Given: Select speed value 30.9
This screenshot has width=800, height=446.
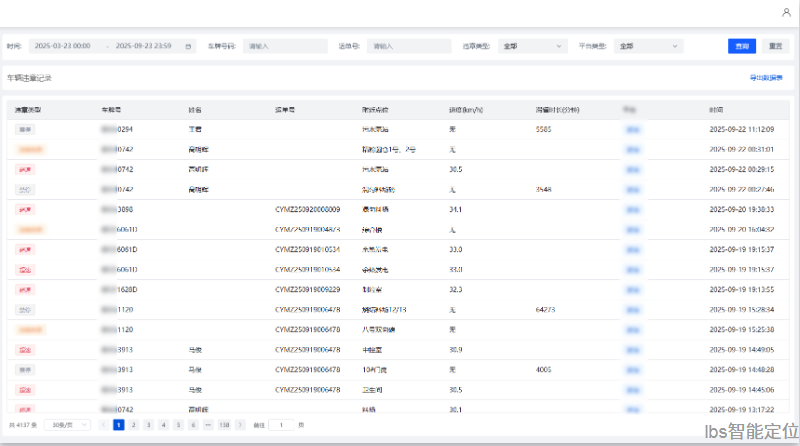Looking at the screenshot, I should (456, 350).
